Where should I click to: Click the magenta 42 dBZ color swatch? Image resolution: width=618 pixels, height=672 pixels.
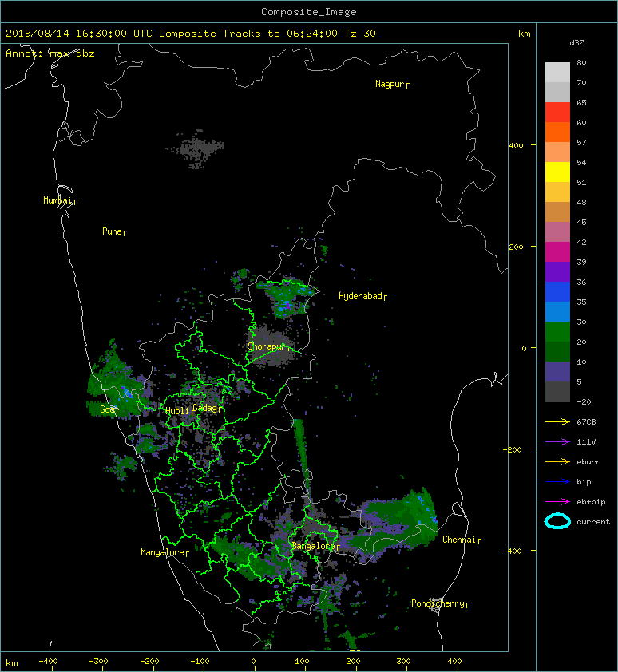[x=557, y=251]
